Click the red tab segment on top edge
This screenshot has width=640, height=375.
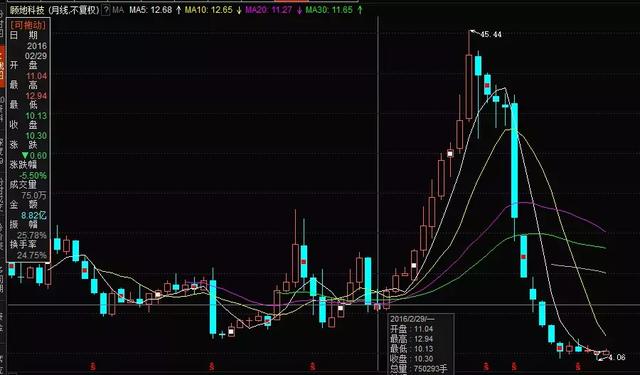pos(291,1)
